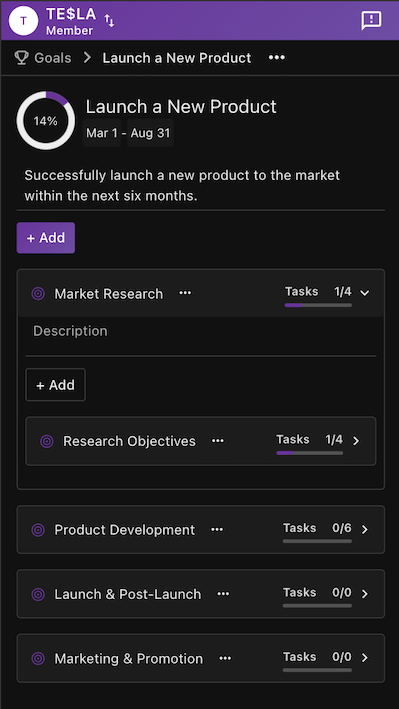The width and height of the screenshot is (399, 709).
Task: Click the Market Research Description field
Action: pyautogui.click(x=200, y=331)
